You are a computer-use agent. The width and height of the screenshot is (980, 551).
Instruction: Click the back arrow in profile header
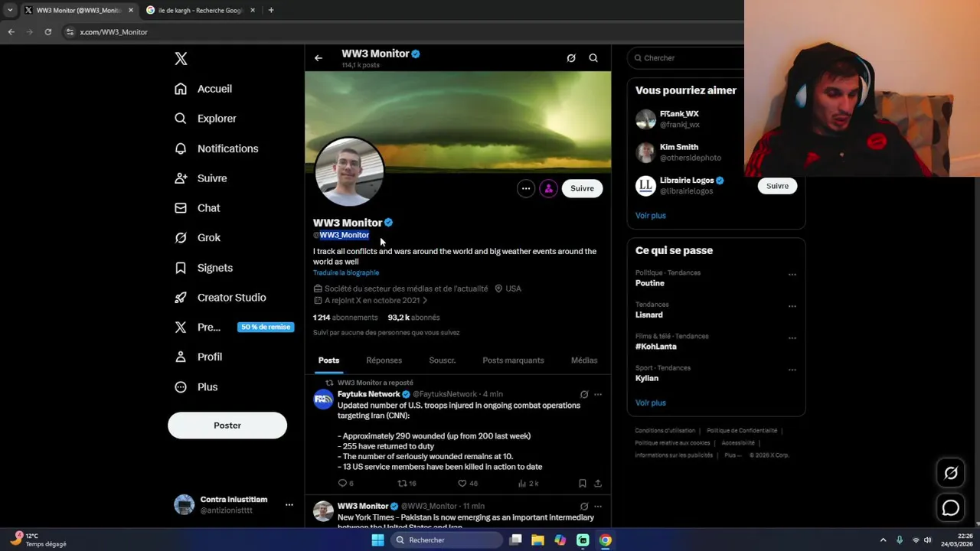318,58
